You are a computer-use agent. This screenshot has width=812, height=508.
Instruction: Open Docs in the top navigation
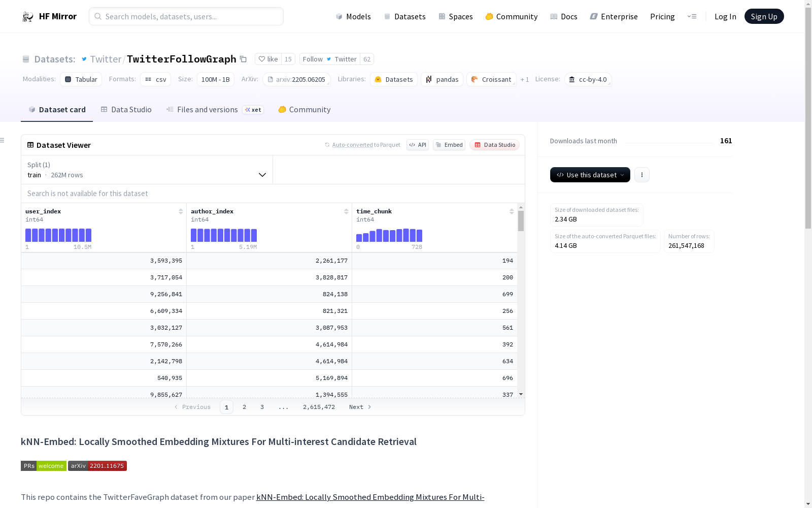click(564, 17)
